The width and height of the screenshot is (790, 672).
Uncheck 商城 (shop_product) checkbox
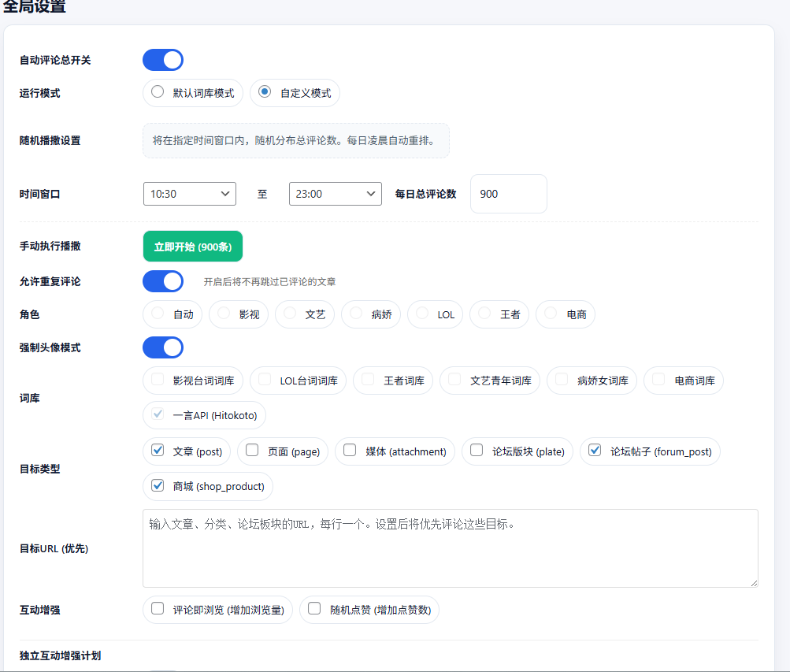coord(158,486)
